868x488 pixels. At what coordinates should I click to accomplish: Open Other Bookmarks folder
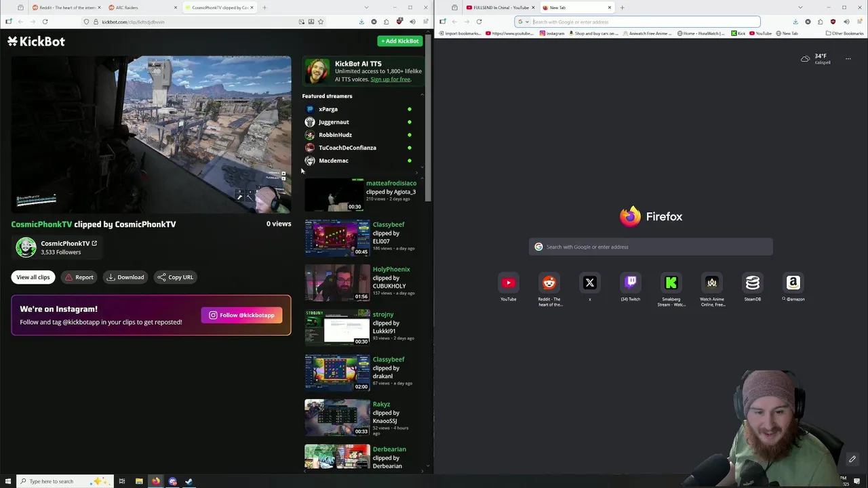844,33
